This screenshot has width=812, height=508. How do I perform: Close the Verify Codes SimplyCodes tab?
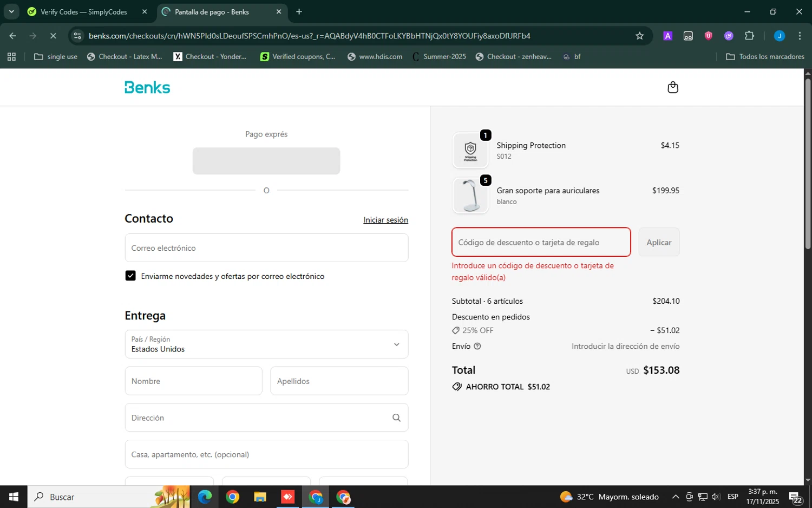click(145, 11)
